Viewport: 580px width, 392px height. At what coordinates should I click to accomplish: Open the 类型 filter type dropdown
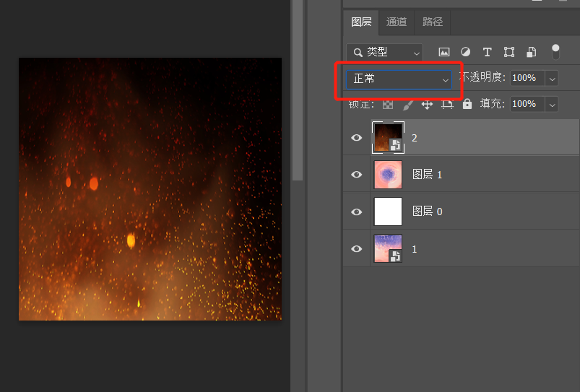(384, 52)
